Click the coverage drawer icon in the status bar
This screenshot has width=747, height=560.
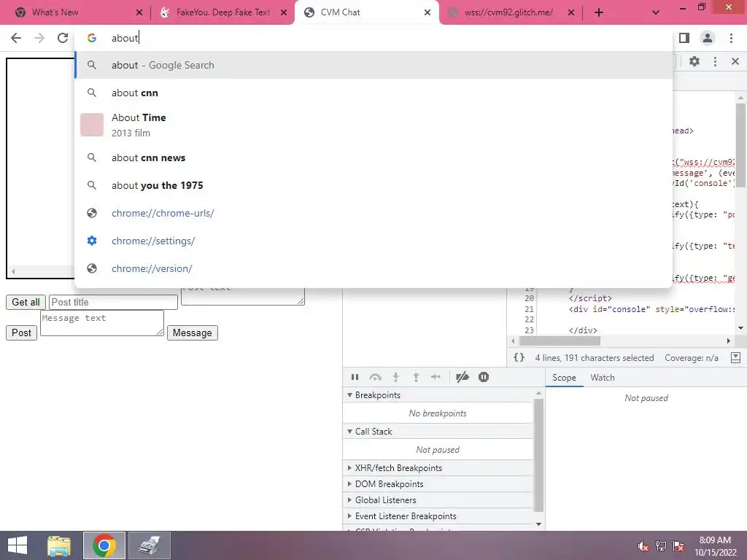[735, 357]
